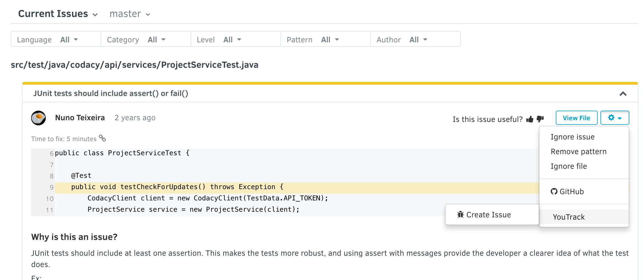This screenshot has width=644, height=280.
Task: Select "Ignore issue" from the menu
Action: [x=572, y=137]
